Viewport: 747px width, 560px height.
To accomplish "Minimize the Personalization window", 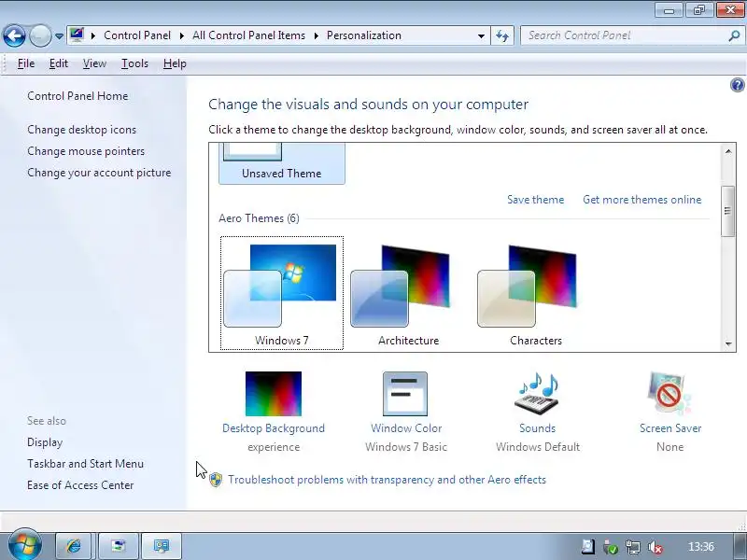I will [x=669, y=10].
